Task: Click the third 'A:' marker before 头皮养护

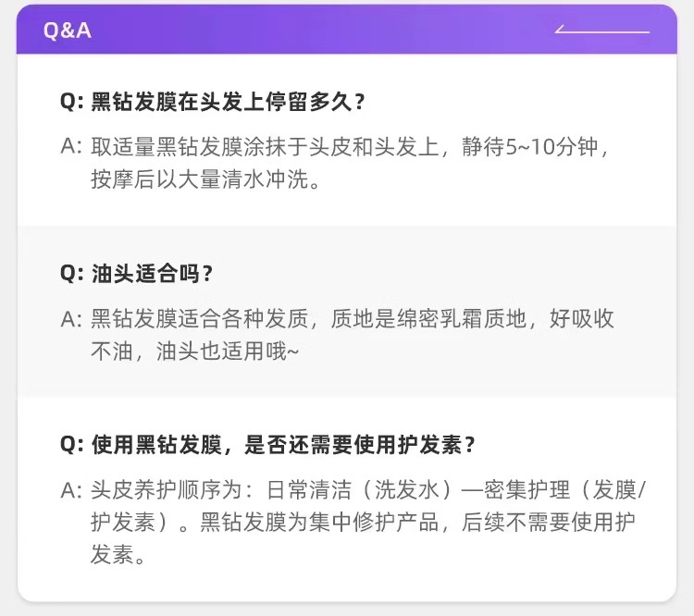Action: pos(71,491)
